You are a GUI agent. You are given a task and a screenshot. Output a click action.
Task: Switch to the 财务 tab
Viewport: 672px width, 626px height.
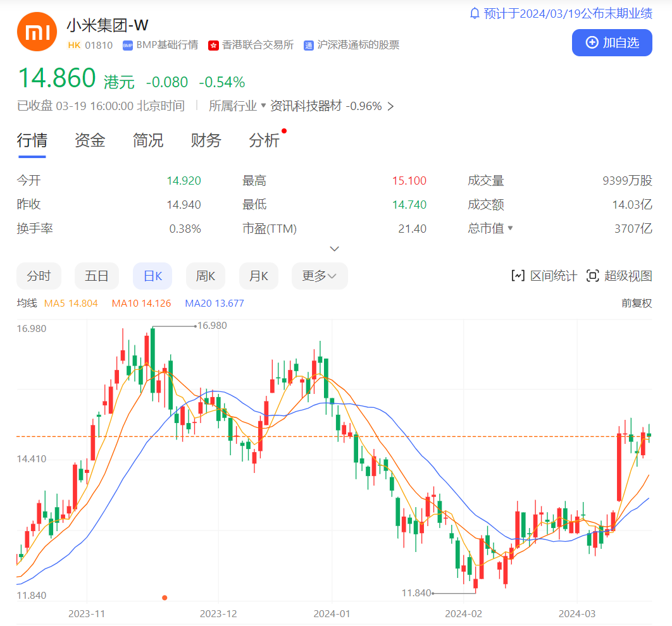click(206, 140)
